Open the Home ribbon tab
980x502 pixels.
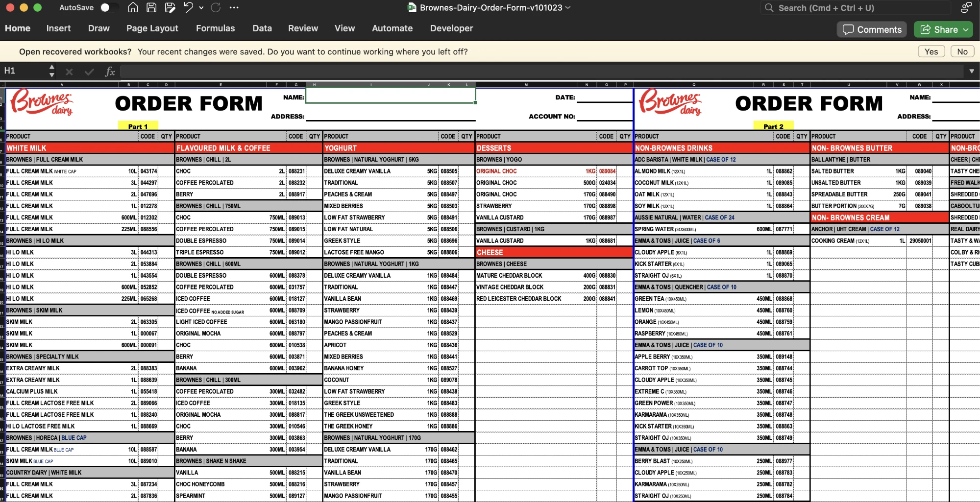pos(18,28)
